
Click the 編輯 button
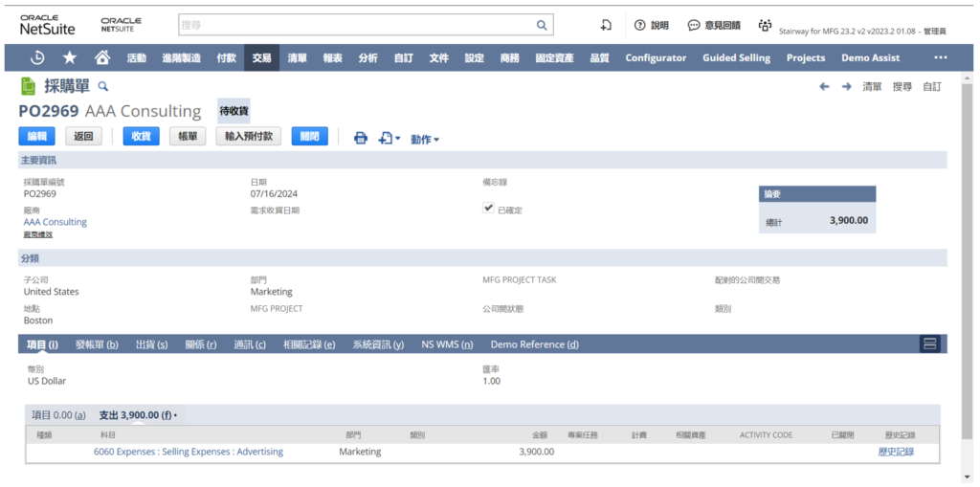click(x=36, y=136)
